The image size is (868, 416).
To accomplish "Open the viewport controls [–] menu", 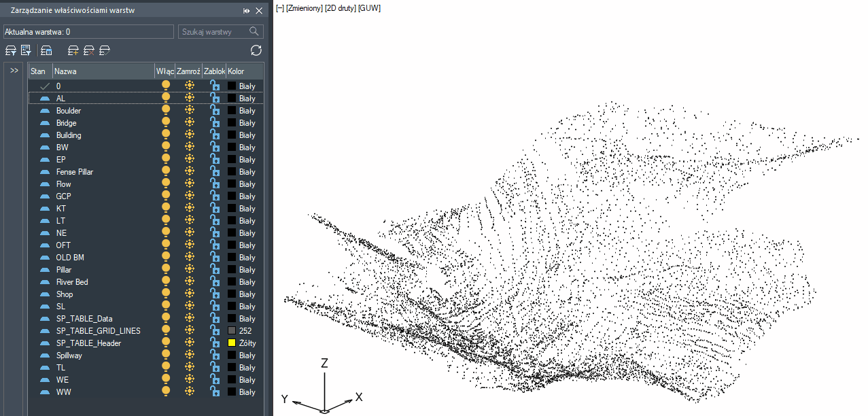I will pyautogui.click(x=279, y=8).
